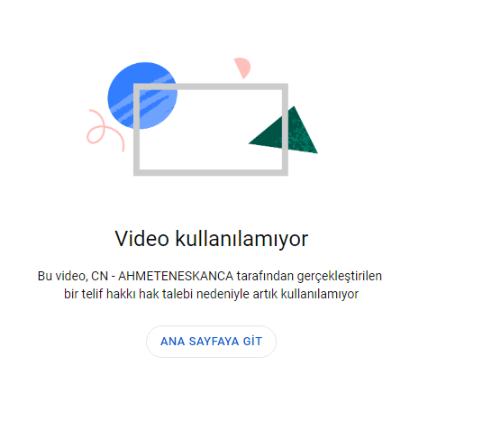
Task: Click the word SAYFAYA on the button
Action: point(214,342)
